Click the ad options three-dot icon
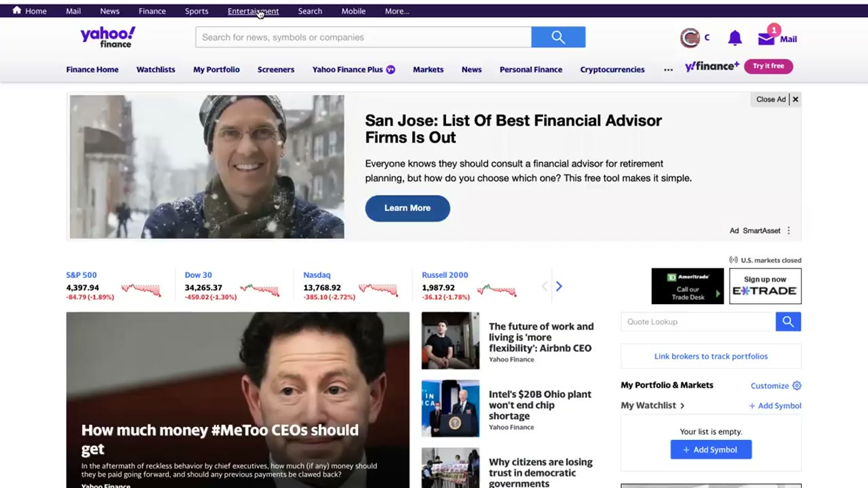Viewport: 868px width, 488px height. [x=789, y=230]
